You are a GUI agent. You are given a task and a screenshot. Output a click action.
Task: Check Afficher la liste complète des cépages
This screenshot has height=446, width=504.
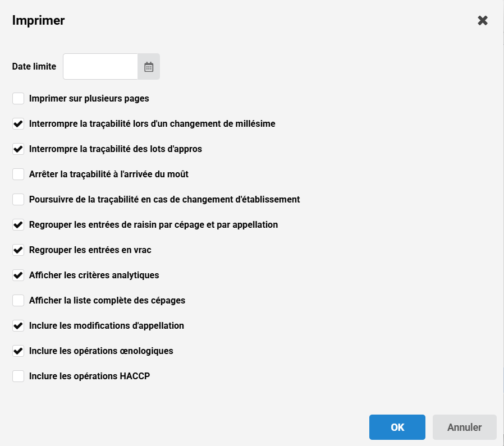19,301
